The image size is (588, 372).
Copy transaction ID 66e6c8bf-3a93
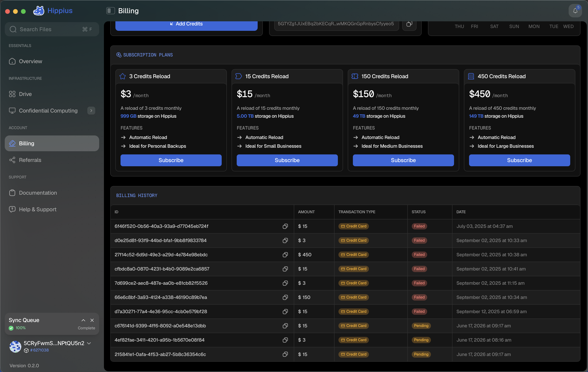pyautogui.click(x=285, y=297)
